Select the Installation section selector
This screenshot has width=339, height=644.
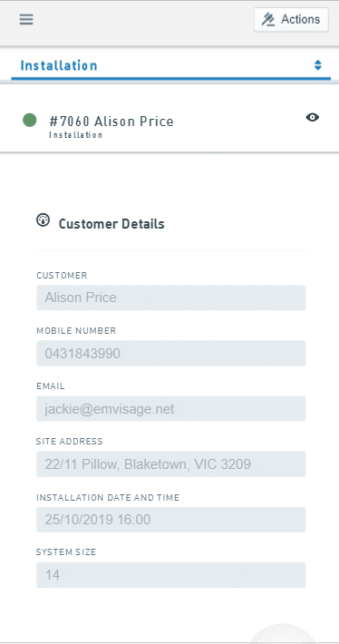tap(170, 65)
